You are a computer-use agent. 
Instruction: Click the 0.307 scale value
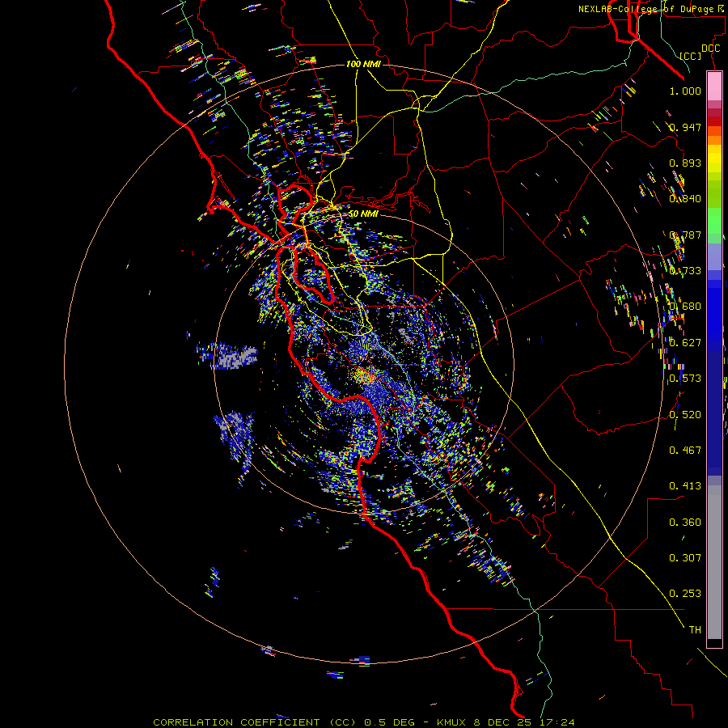click(x=685, y=558)
